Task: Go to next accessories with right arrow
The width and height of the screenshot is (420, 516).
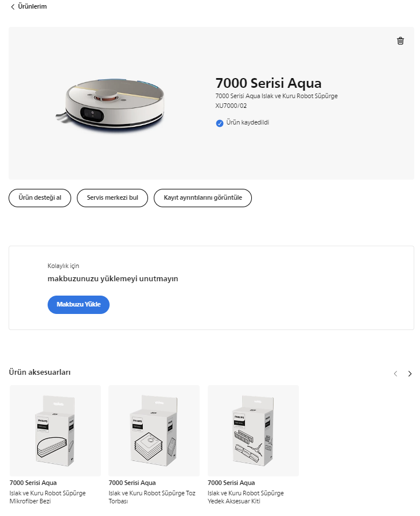Action: click(x=410, y=374)
